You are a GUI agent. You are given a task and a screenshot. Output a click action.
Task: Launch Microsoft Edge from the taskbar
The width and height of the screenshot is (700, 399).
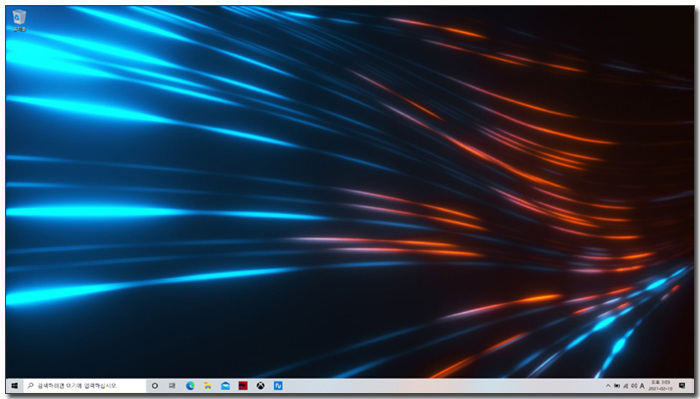(x=190, y=386)
